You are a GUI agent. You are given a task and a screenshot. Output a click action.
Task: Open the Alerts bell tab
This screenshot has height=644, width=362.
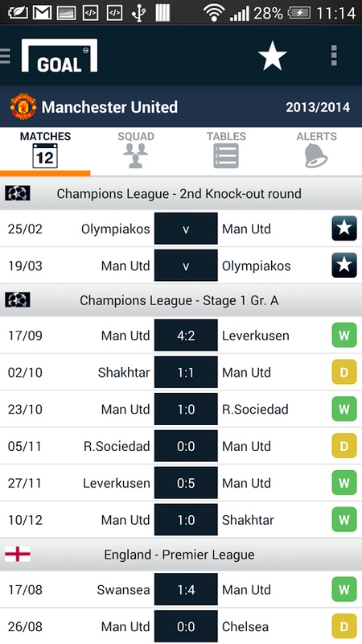pos(316,150)
